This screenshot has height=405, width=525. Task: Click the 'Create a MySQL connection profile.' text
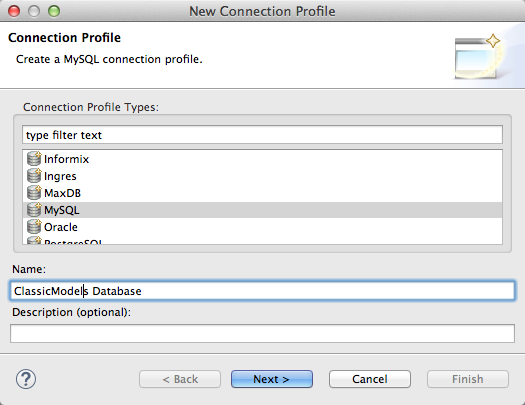point(109,59)
